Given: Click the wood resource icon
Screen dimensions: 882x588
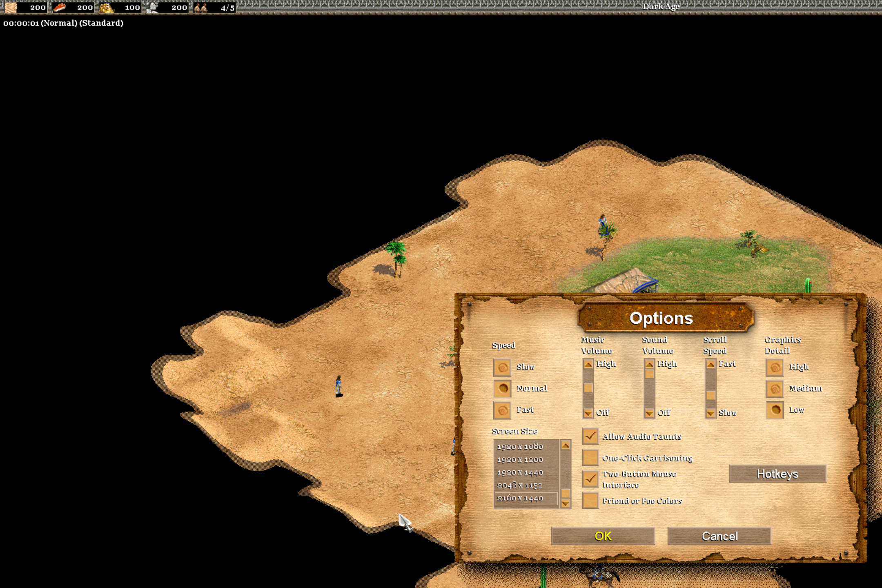Looking at the screenshot, I should pos(10,7).
